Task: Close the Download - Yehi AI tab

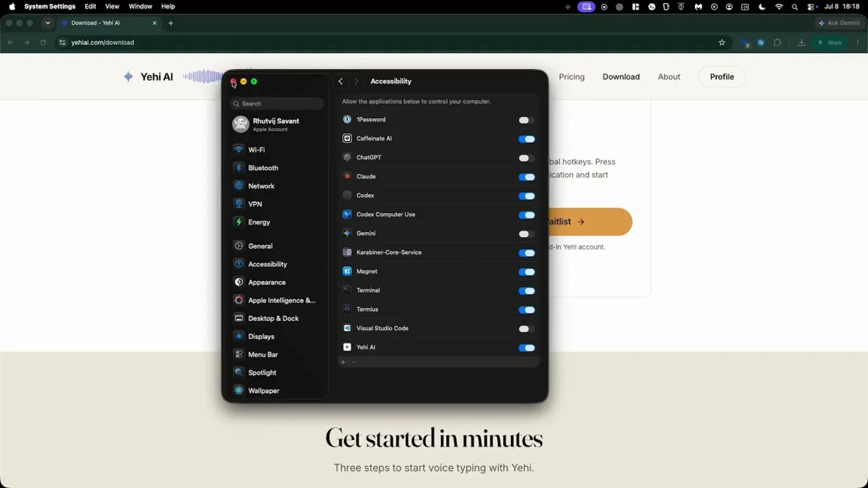Action: pos(155,23)
